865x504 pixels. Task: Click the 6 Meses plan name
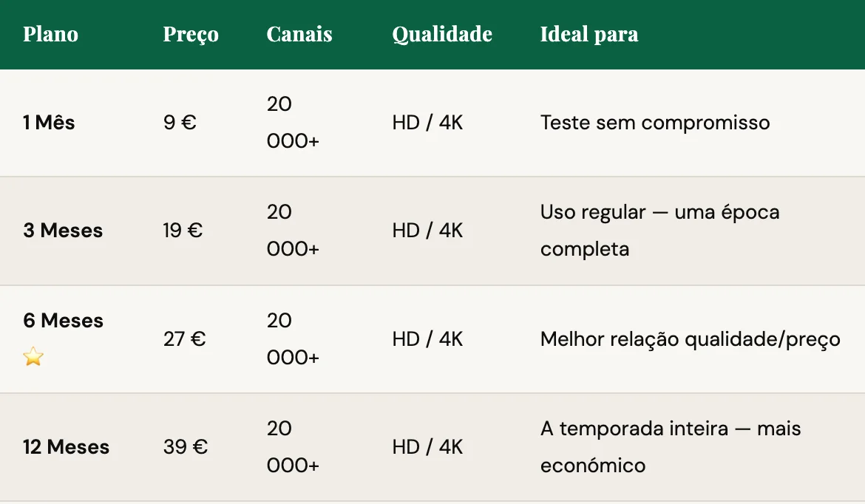click(x=63, y=321)
